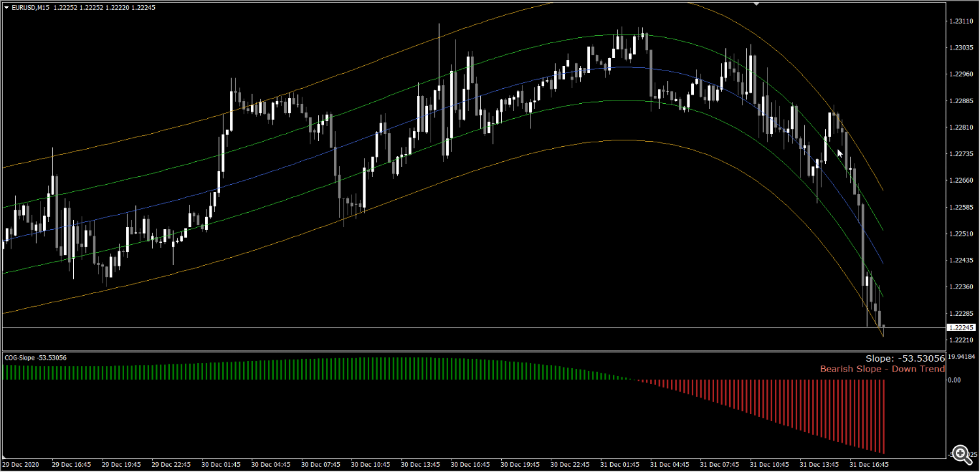Viewport: 980px width, 472px height.
Task: Click the 0.00 indicator scale value
Action: click(x=955, y=380)
